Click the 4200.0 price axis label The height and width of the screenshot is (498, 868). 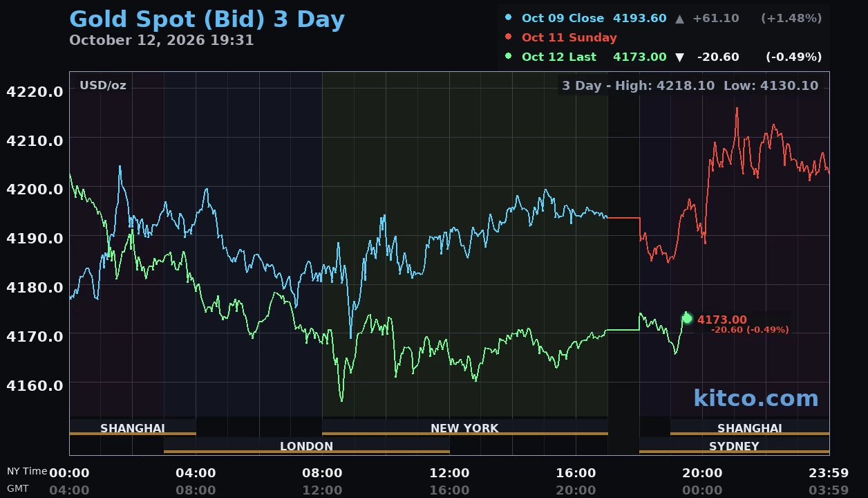point(35,189)
